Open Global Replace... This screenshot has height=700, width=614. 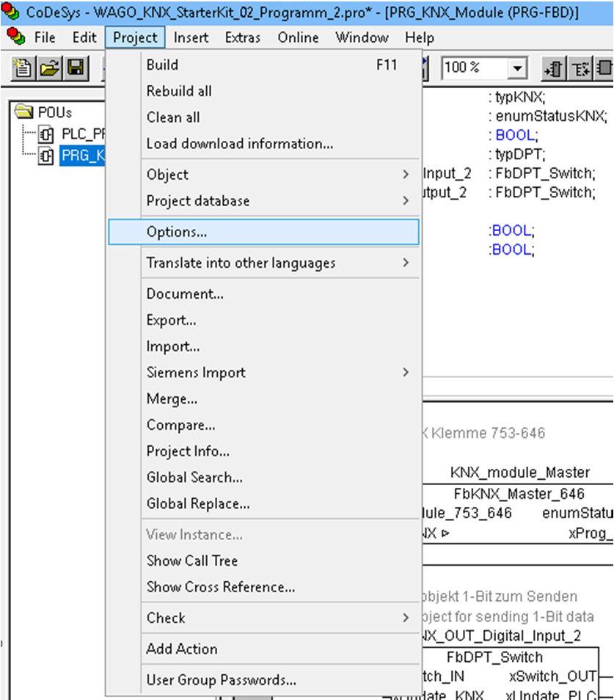tap(263, 504)
